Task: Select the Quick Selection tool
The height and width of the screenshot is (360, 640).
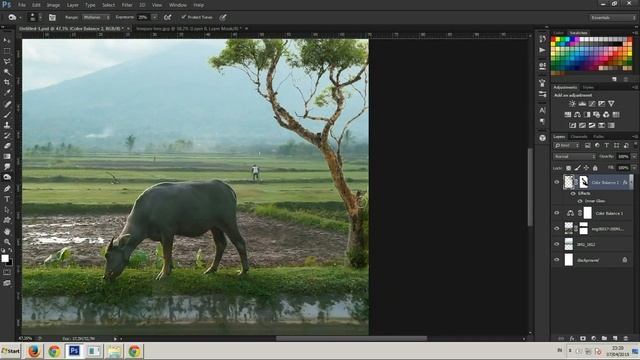Action: pyautogui.click(x=7, y=72)
